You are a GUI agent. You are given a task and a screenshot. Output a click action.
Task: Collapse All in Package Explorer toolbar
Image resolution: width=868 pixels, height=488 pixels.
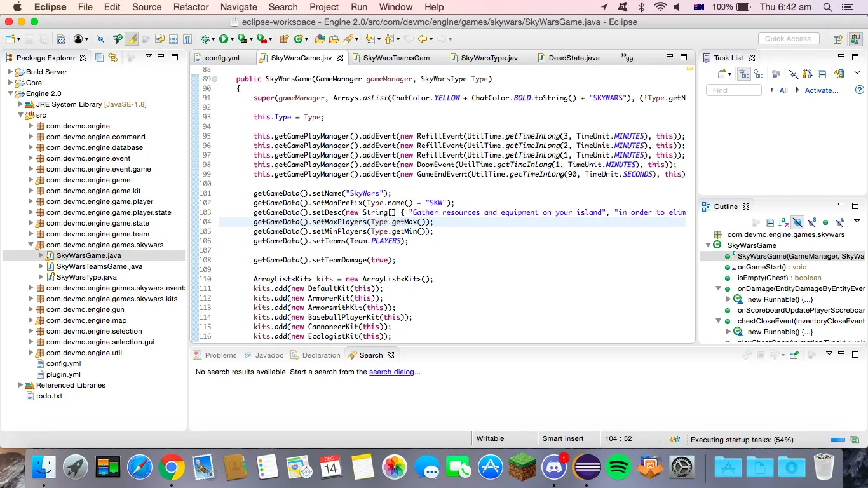coord(100,57)
